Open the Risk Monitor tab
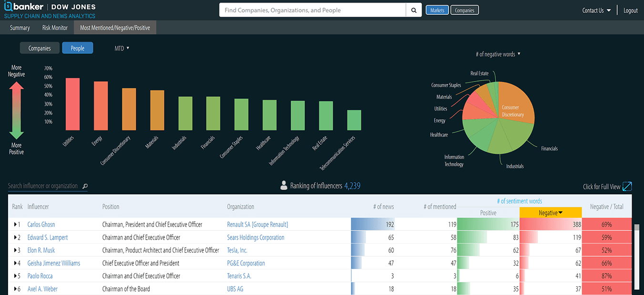Screen dimensions: 644x295 click(55, 28)
